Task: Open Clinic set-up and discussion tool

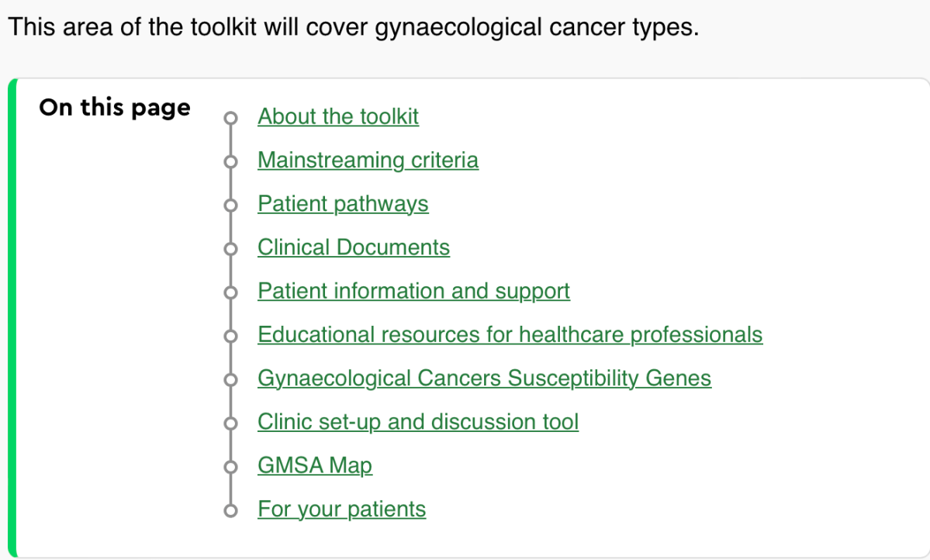Action: pos(418,423)
